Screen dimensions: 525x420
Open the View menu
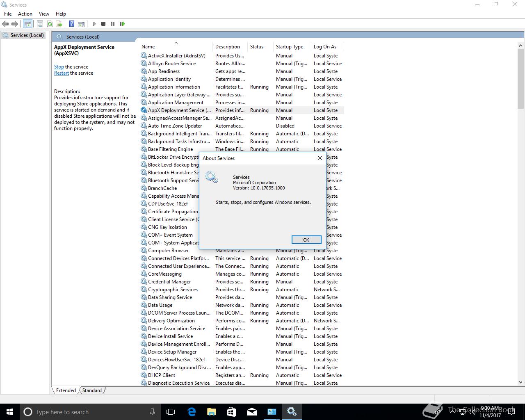tap(44, 14)
